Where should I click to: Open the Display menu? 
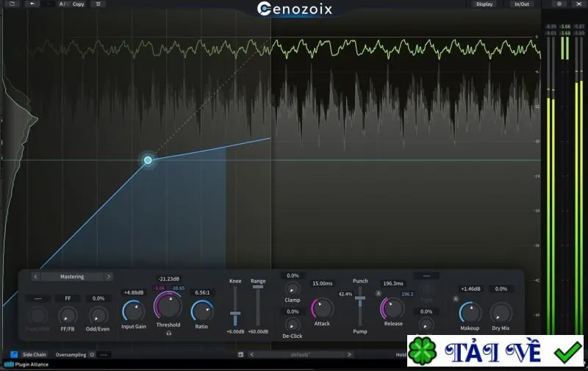point(484,4)
